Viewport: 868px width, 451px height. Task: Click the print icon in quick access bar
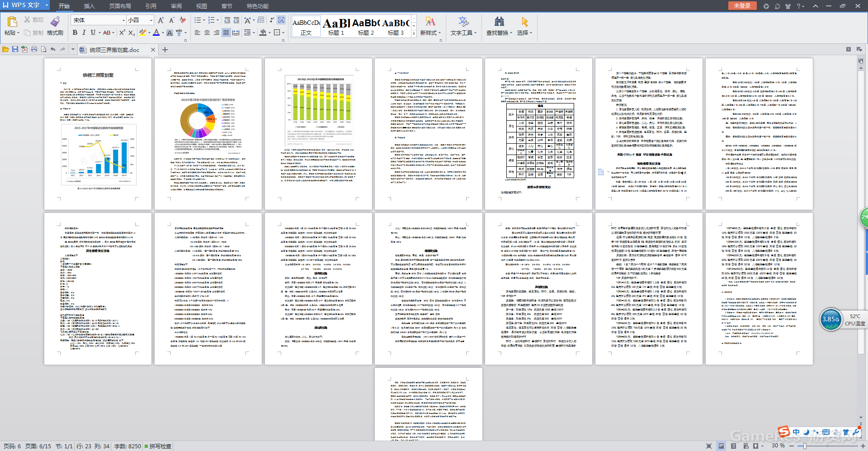[x=34, y=49]
